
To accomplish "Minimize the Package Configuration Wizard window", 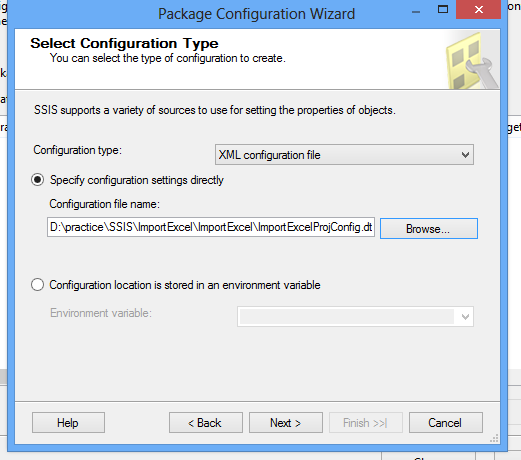I will pyautogui.click(x=416, y=10).
